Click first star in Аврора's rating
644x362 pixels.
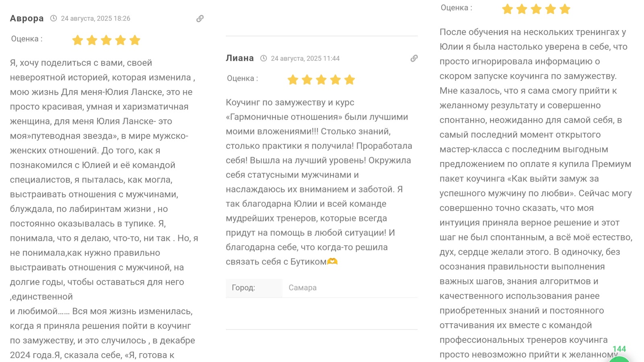[x=78, y=40]
